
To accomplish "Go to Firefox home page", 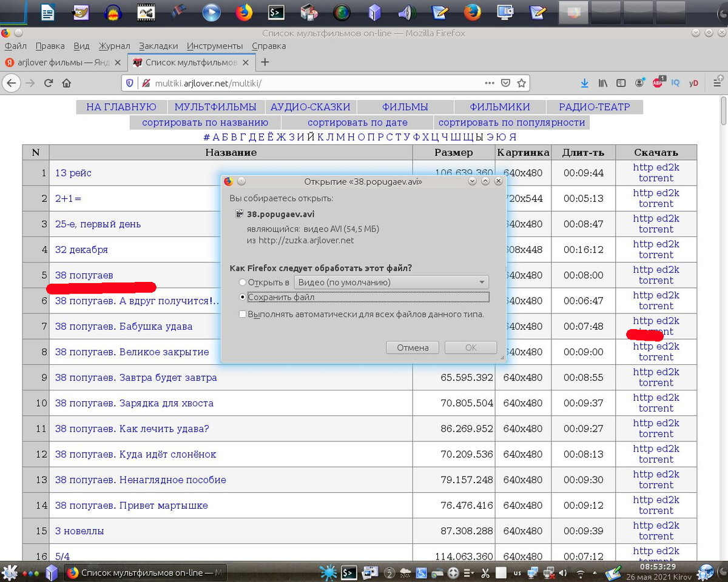I will pyautogui.click(x=67, y=83).
